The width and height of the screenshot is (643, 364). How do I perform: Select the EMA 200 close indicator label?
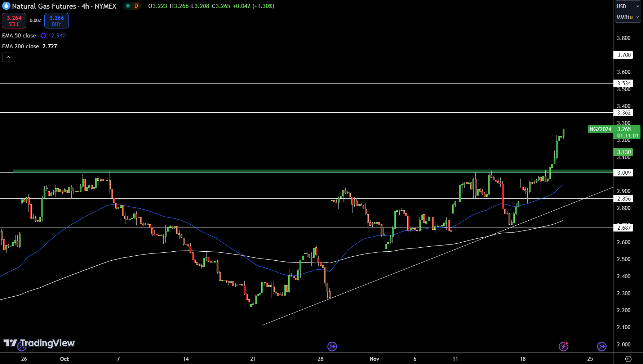(x=21, y=46)
